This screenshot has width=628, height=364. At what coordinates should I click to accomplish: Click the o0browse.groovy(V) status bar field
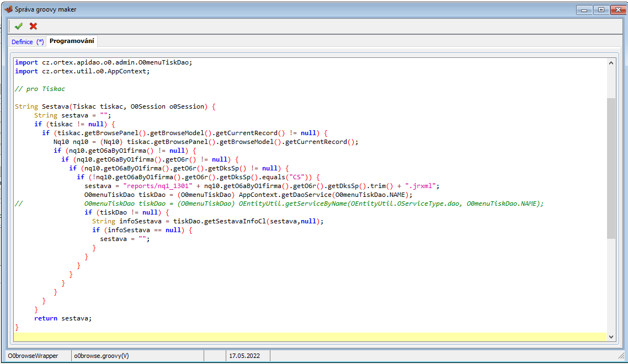102,356
